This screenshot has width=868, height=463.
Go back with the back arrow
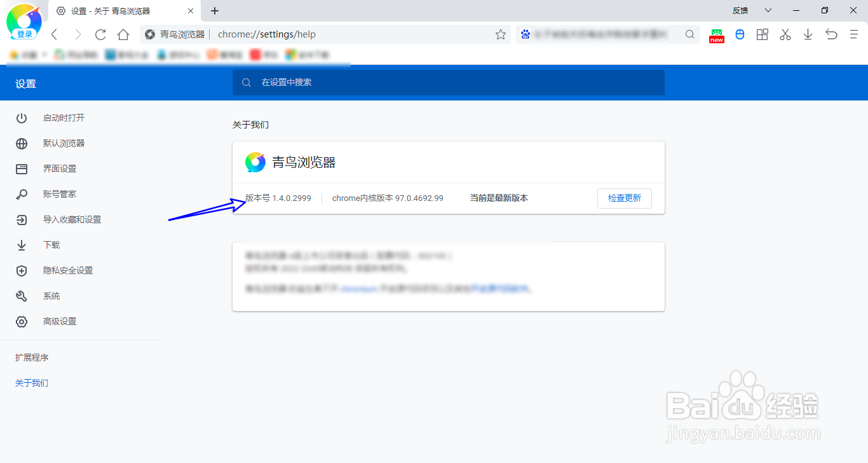coord(54,34)
